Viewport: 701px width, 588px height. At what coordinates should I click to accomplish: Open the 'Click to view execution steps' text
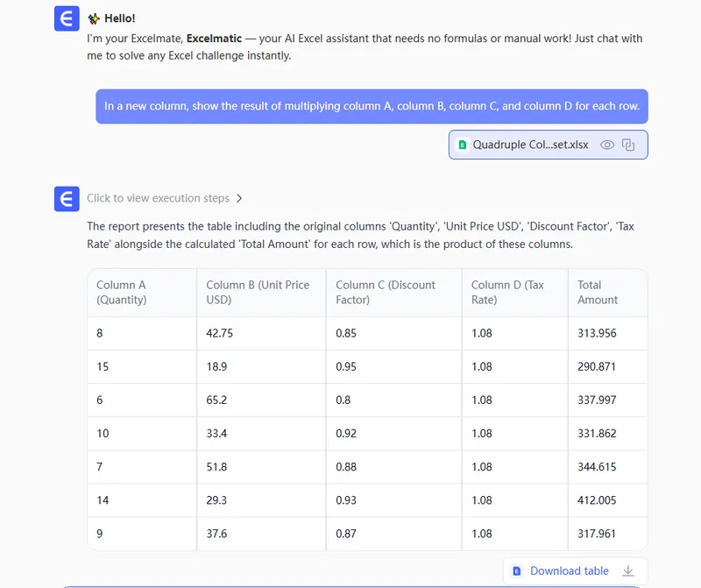pyautogui.click(x=158, y=199)
